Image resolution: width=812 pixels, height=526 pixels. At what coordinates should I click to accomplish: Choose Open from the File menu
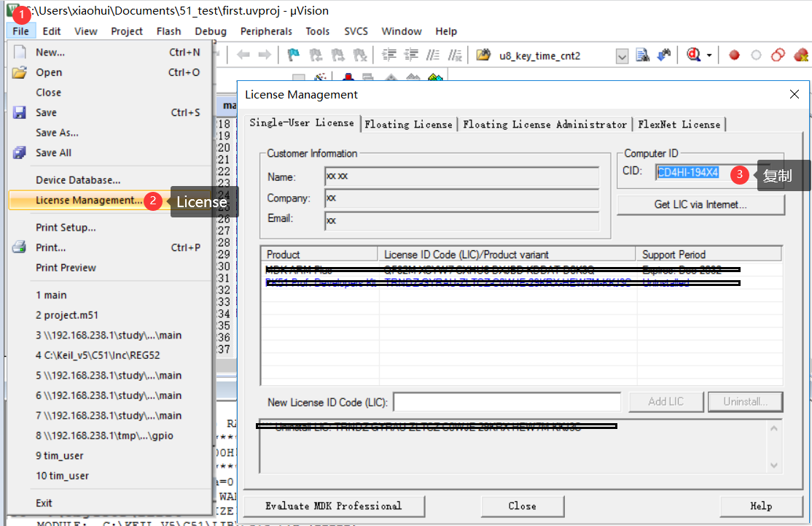click(110, 72)
